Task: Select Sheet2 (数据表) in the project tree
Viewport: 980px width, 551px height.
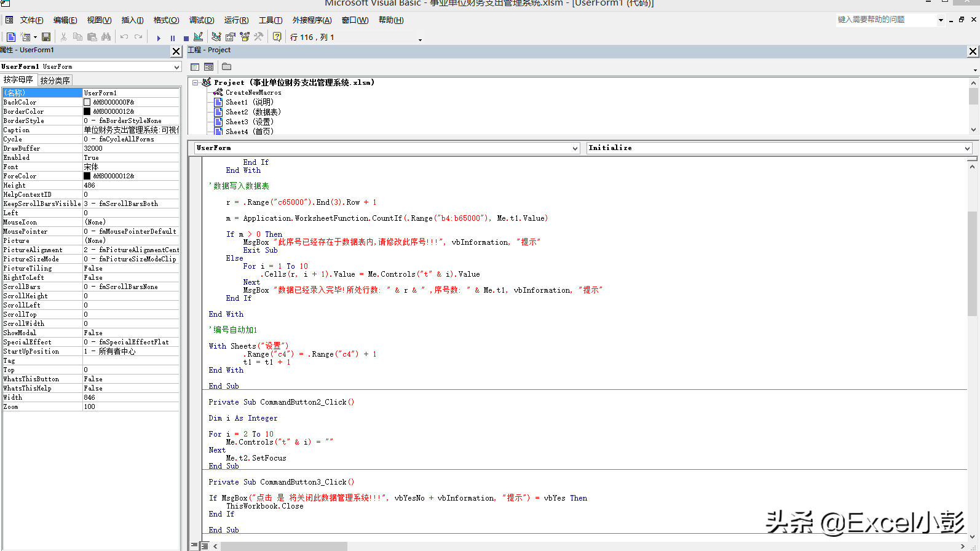Action: click(x=253, y=112)
